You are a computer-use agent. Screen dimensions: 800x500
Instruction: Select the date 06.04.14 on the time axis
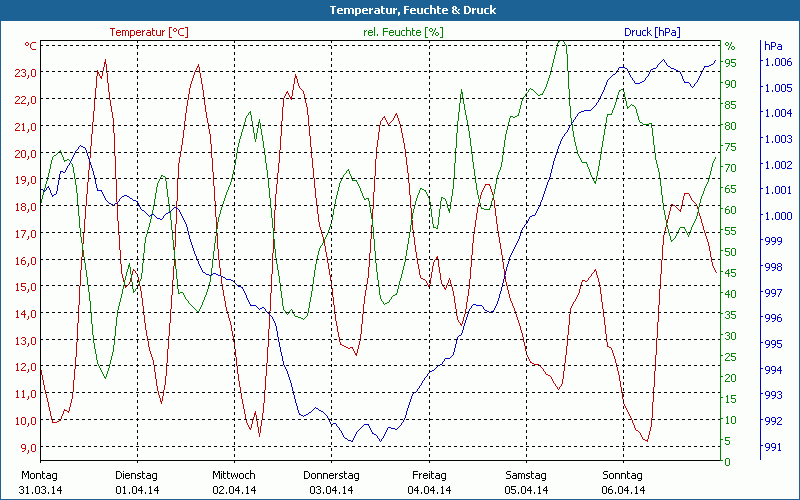[x=624, y=489]
